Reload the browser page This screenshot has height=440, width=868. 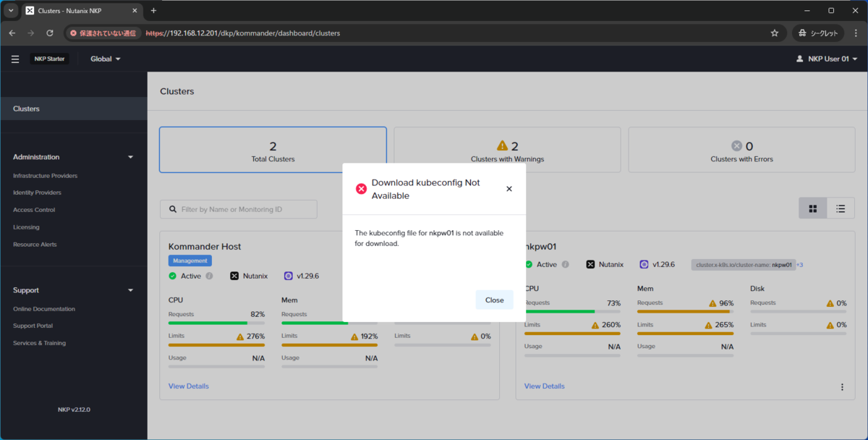click(50, 33)
